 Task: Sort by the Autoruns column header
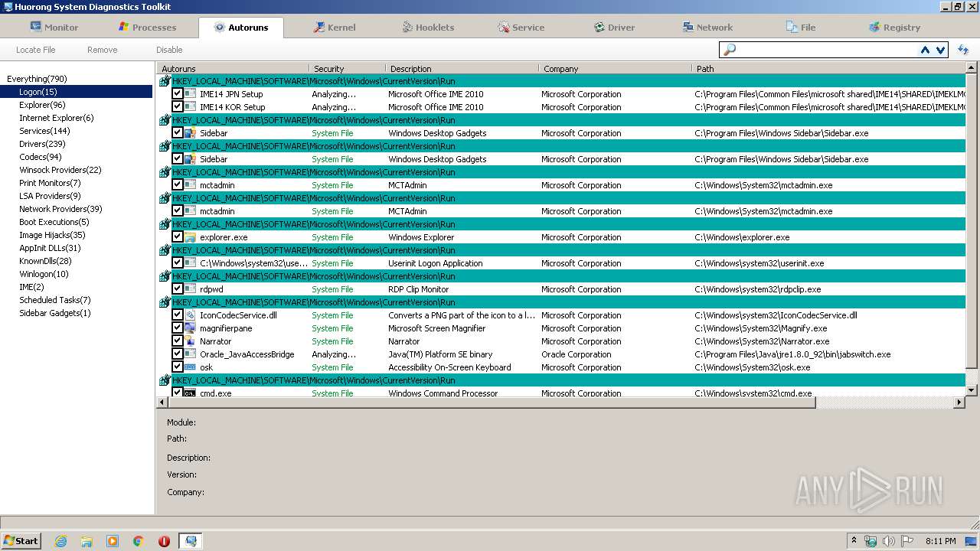pos(233,68)
